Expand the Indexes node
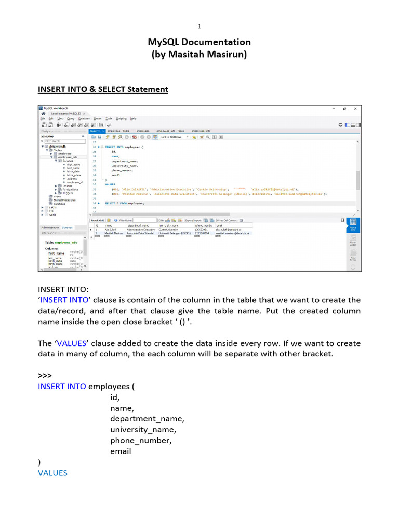 coord(56,186)
